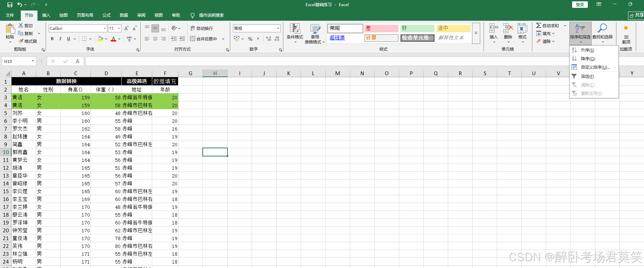Click the percent style icon
The width and height of the screenshot is (644, 268).
[x=250, y=39]
